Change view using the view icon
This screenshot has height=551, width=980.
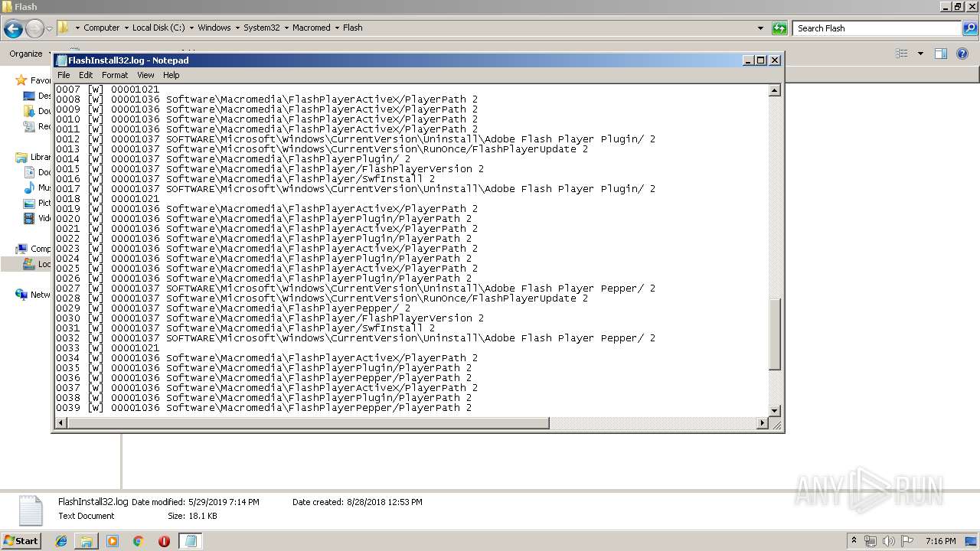[x=902, y=54]
